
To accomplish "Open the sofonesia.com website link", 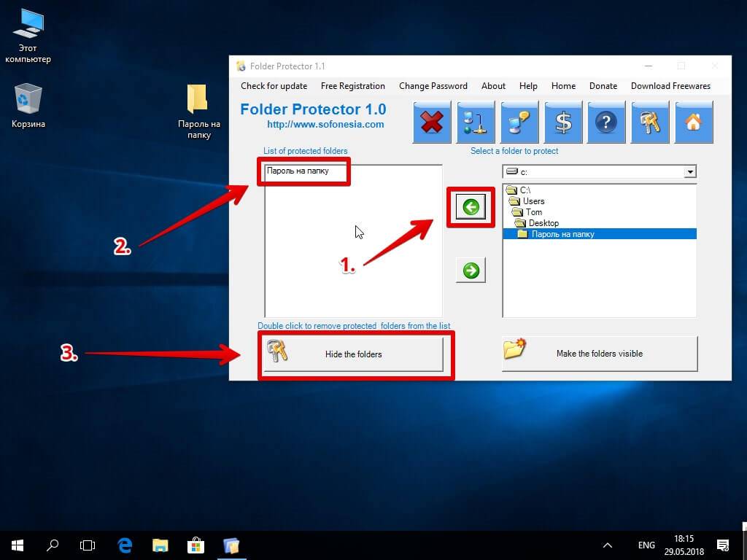I will 325,125.
